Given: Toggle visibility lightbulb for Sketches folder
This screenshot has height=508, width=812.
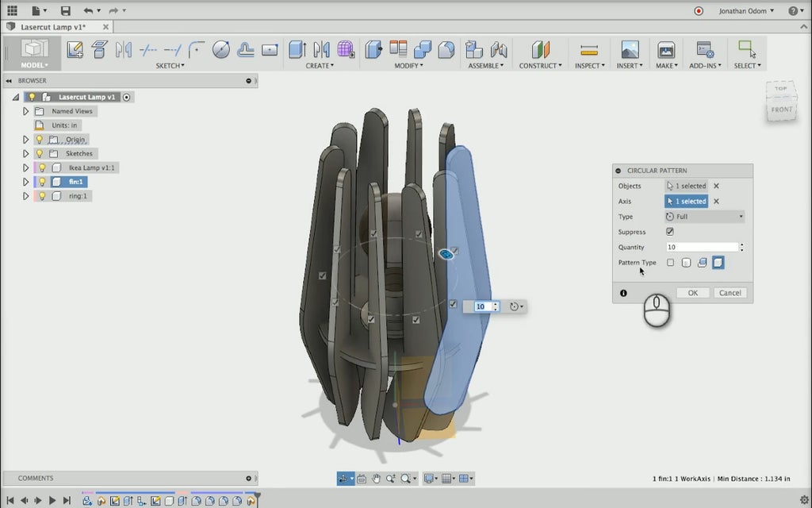Looking at the screenshot, I should tap(39, 153).
